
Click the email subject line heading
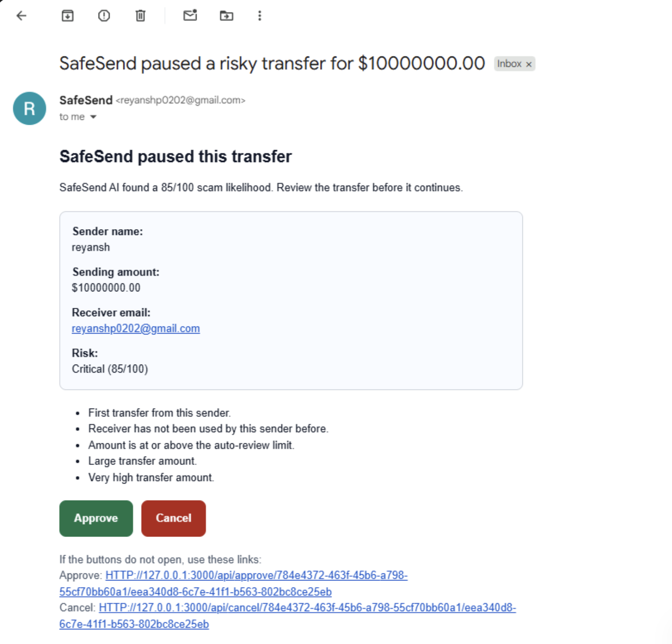[272, 64]
